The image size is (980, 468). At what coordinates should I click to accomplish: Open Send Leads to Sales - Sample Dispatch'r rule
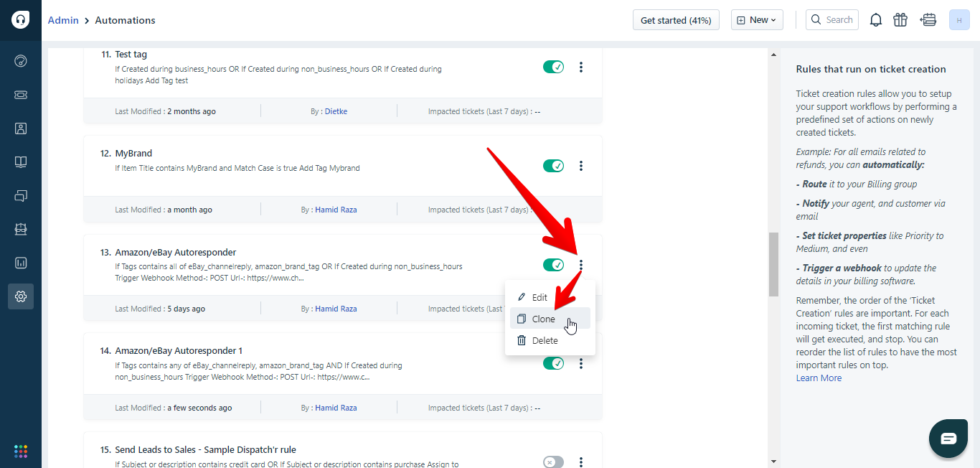pyautogui.click(x=205, y=450)
